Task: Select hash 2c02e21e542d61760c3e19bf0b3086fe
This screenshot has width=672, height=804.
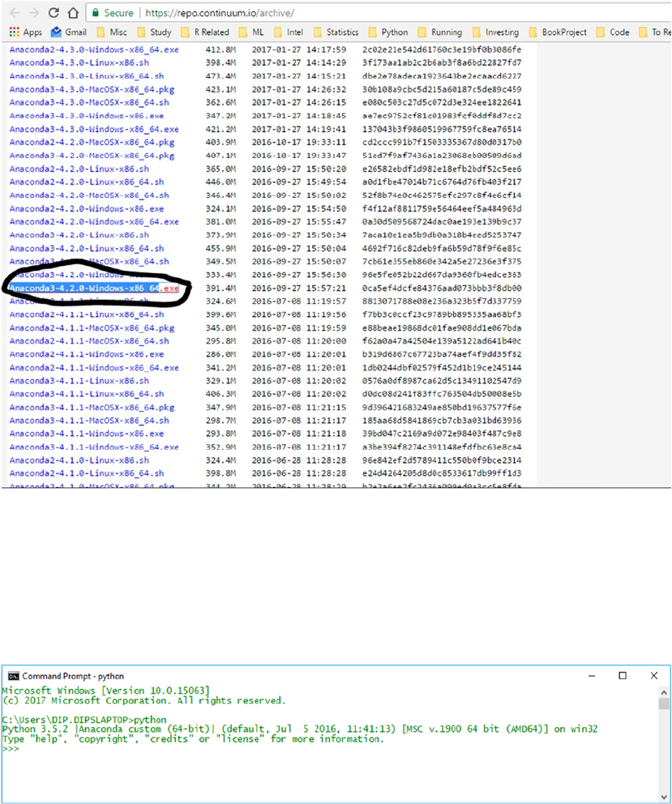Action: [442, 49]
